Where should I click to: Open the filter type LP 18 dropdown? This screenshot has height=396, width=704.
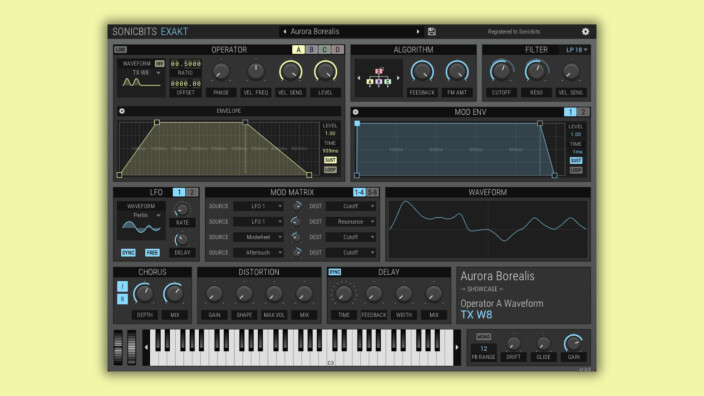(576, 50)
